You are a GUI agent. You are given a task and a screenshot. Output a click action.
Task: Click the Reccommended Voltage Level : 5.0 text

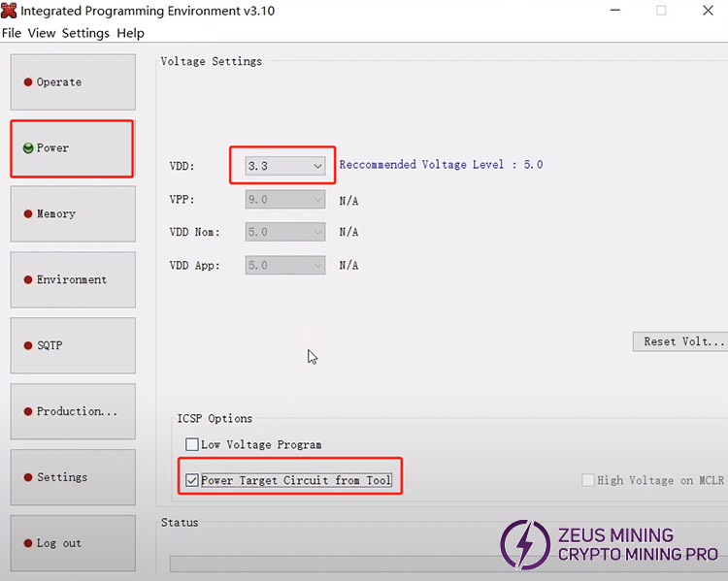coord(441,165)
